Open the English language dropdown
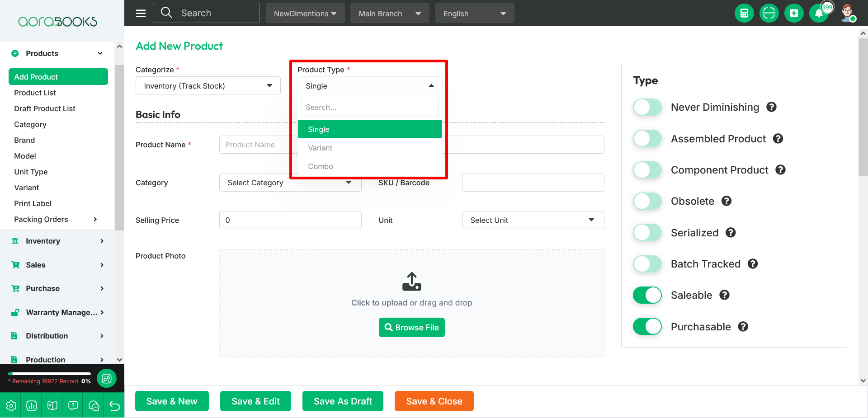The width and height of the screenshot is (868, 418). [475, 13]
